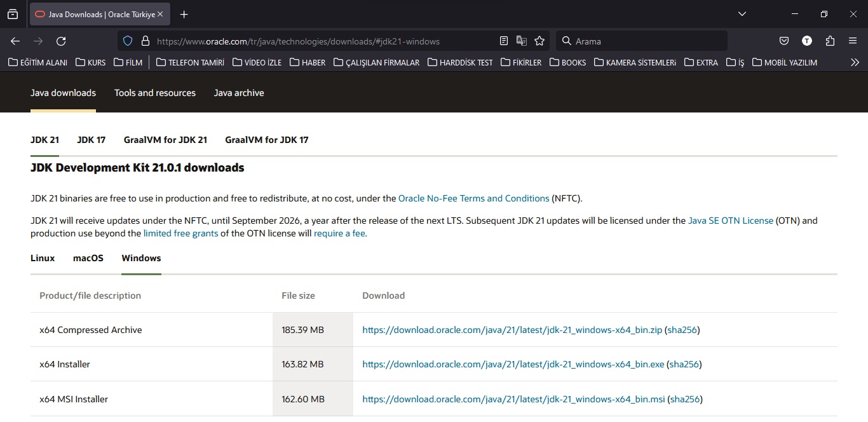Image resolution: width=868 pixels, height=422 pixels.
Task: Click the Arama search field
Action: tap(642, 41)
